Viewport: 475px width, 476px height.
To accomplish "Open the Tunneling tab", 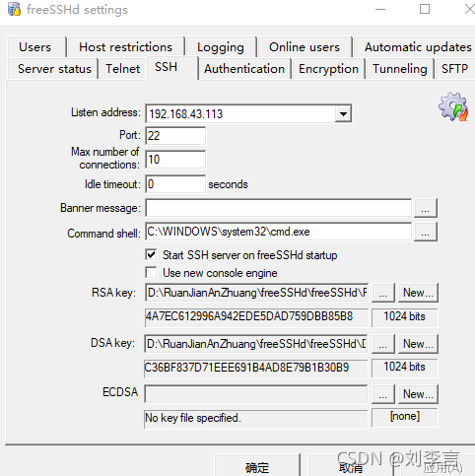I will pyautogui.click(x=400, y=69).
